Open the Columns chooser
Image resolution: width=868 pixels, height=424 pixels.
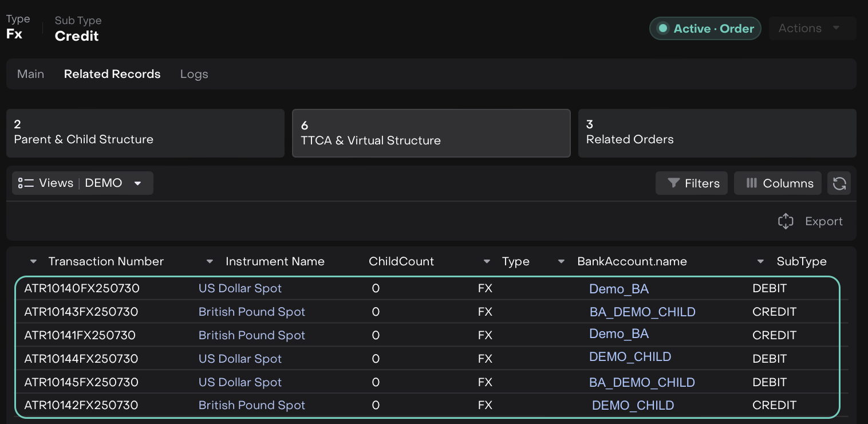click(778, 183)
